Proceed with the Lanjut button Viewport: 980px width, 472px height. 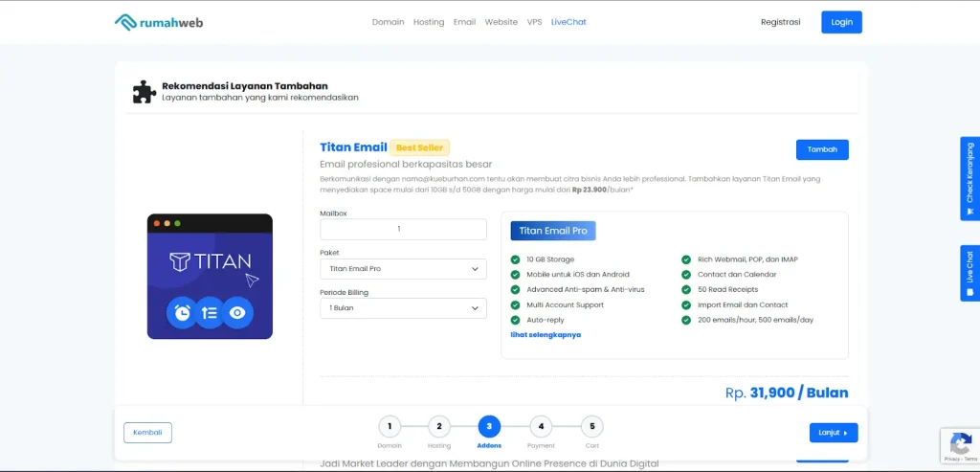tap(834, 433)
